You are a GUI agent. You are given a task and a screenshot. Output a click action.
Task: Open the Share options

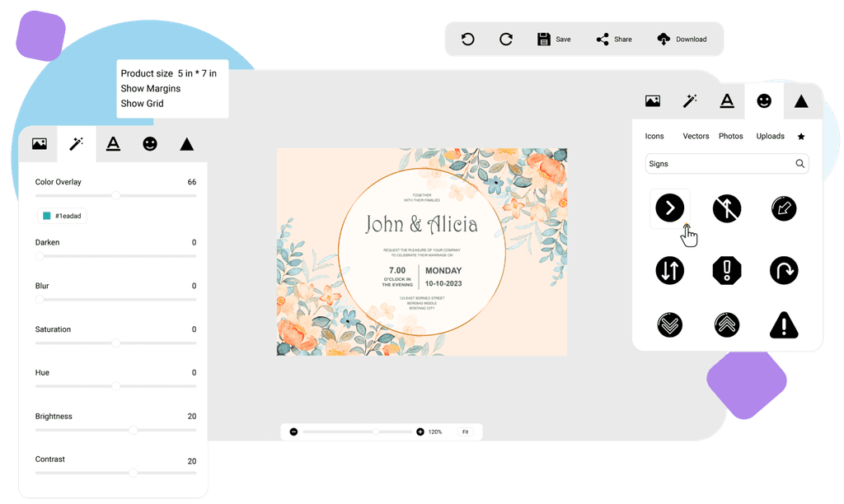click(613, 39)
